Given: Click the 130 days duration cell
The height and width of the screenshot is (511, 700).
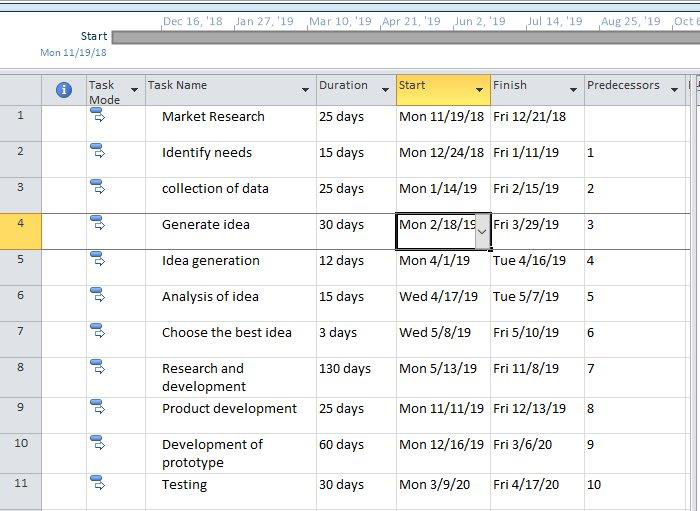Looking at the screenshot, I should pyautogui.click(x=356, y=378).
